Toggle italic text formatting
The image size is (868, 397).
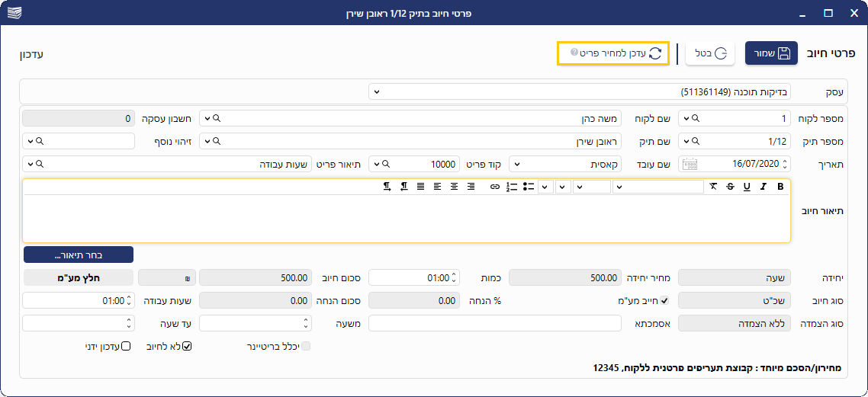[x=764, y=187]
